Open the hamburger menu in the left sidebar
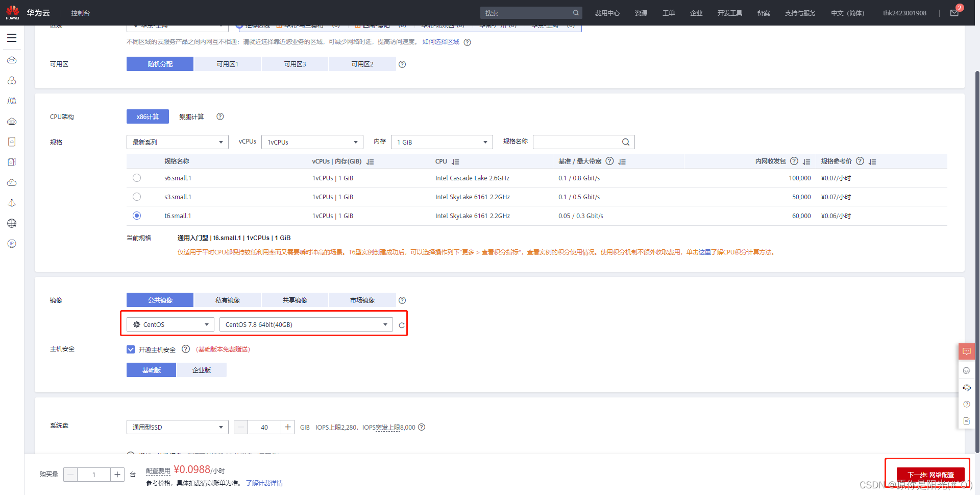The image size is (980, 495). tap(12, 38)
